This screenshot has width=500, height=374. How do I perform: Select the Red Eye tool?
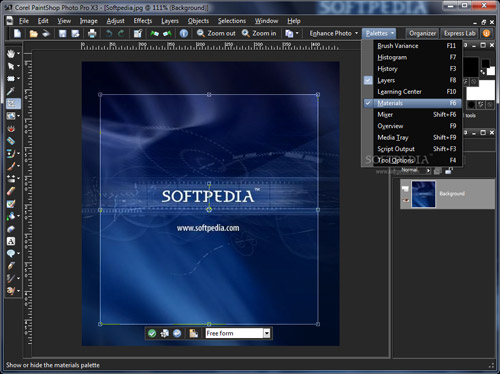coord(11,129)
